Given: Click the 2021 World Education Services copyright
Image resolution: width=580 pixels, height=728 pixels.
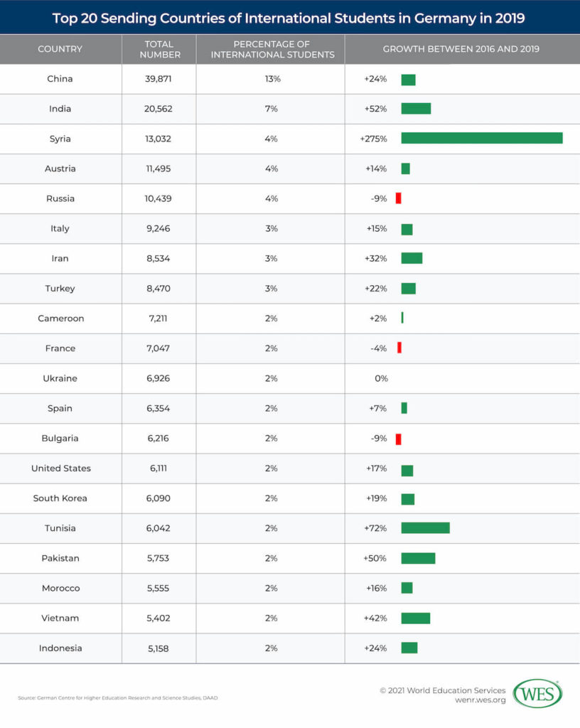Looking at the screenshot, I should [x=443, y=690].
